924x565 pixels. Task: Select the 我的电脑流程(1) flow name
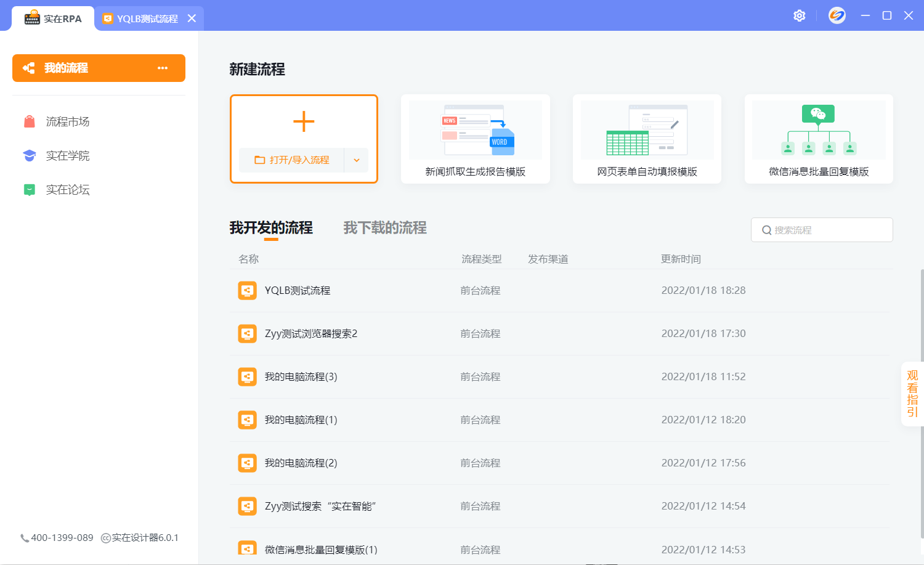pyautogui.click(x=301, y=420)
